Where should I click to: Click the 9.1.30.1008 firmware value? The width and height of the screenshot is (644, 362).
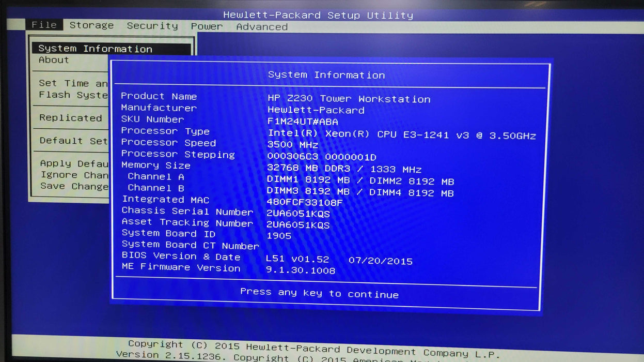pyautogui.click(x=301, y=270)
